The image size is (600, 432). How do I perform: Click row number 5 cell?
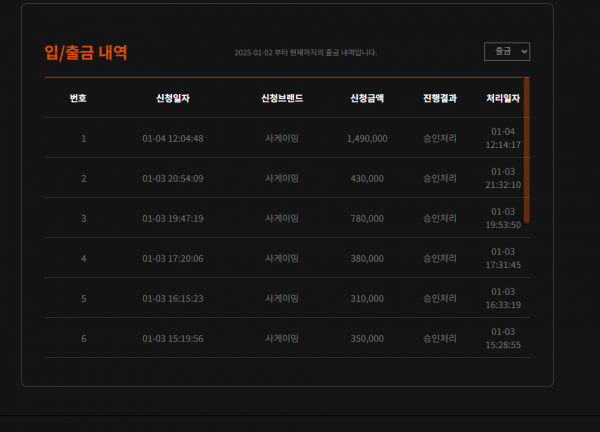(84, 298)
